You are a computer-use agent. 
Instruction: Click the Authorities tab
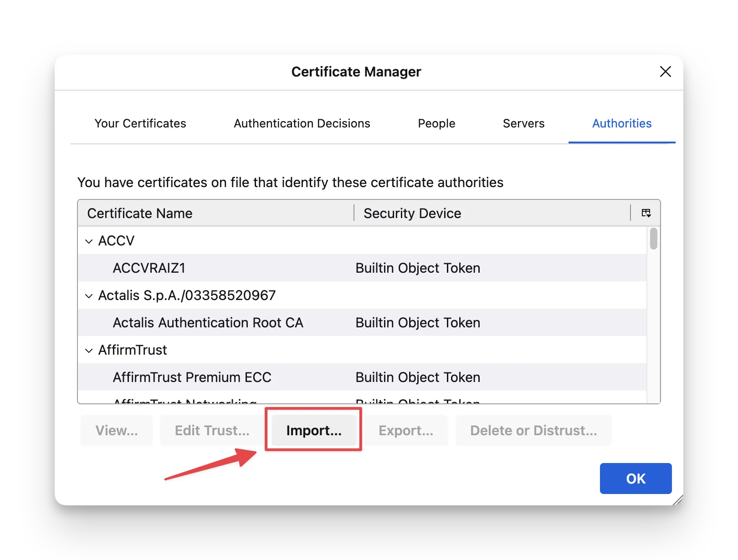(x=621, y=123)
